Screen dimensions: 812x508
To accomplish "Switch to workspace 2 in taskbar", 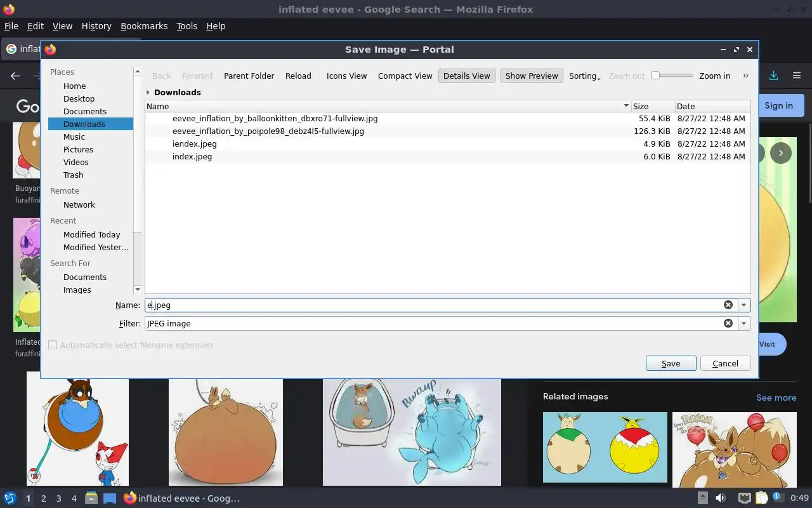I will 44,498.
